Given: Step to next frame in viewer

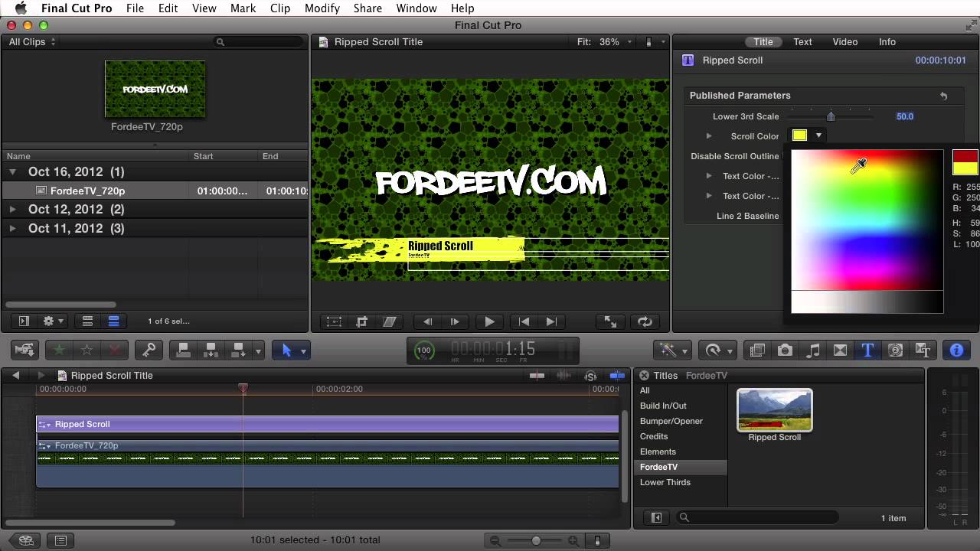Looking at the screenshot, I should click(455, 321).
